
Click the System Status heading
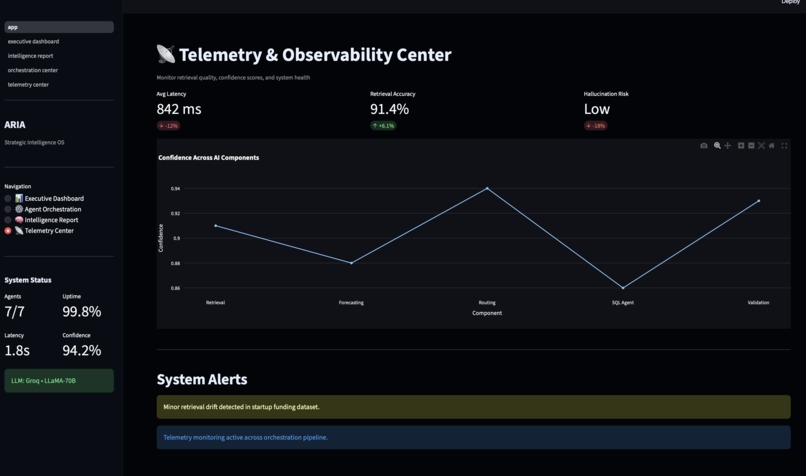tap(28, 280)
